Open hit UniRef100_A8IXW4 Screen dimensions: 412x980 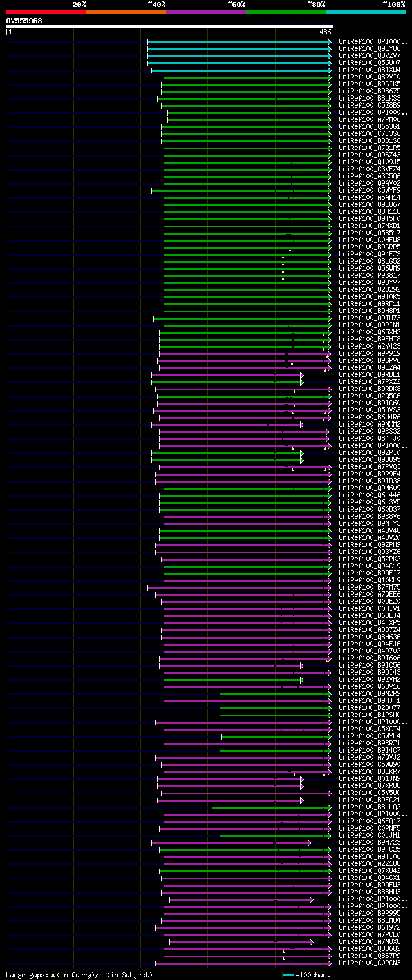pos(370,70)
